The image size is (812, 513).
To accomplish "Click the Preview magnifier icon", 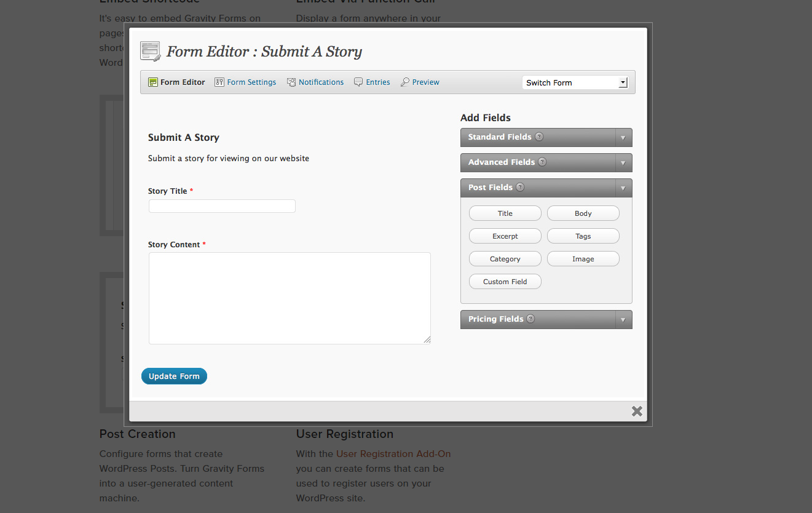I will [x=405, y=82].
